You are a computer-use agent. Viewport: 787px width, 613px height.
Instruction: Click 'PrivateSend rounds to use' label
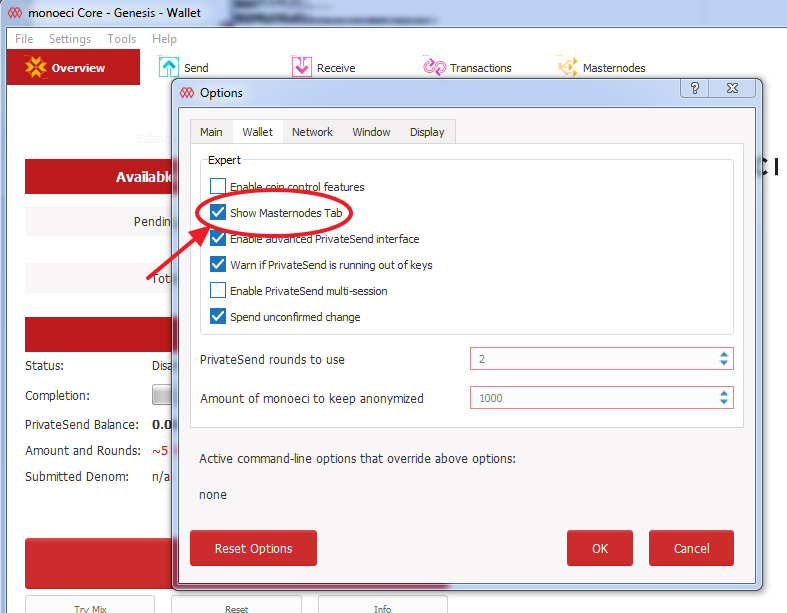[x=272, y=360]
